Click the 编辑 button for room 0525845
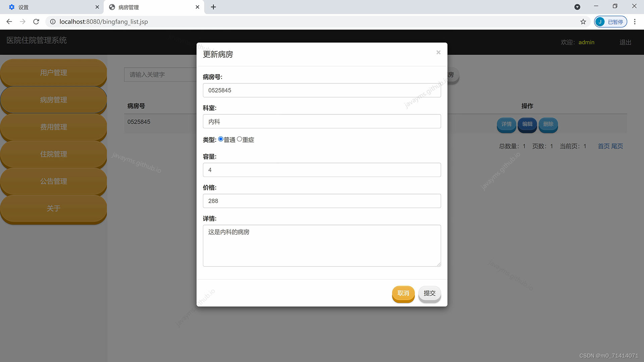The width and height of the screenshot is (644, 362). [527, 124]
